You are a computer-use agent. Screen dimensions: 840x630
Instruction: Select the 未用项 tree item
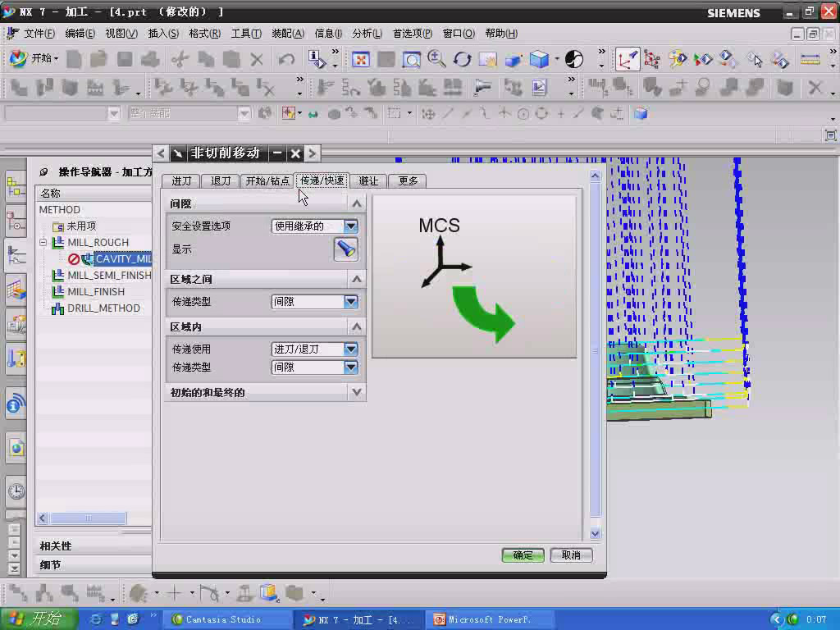[81, 226]
